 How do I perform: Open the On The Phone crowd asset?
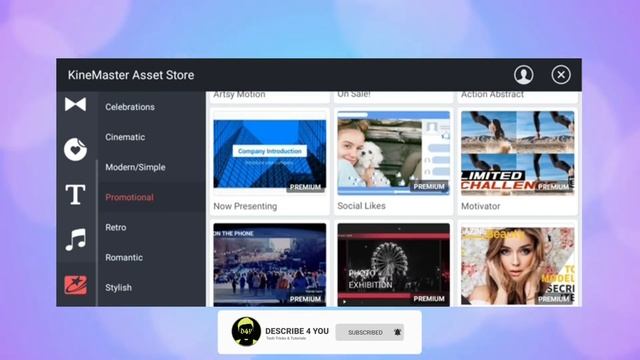tap(270, 264)
